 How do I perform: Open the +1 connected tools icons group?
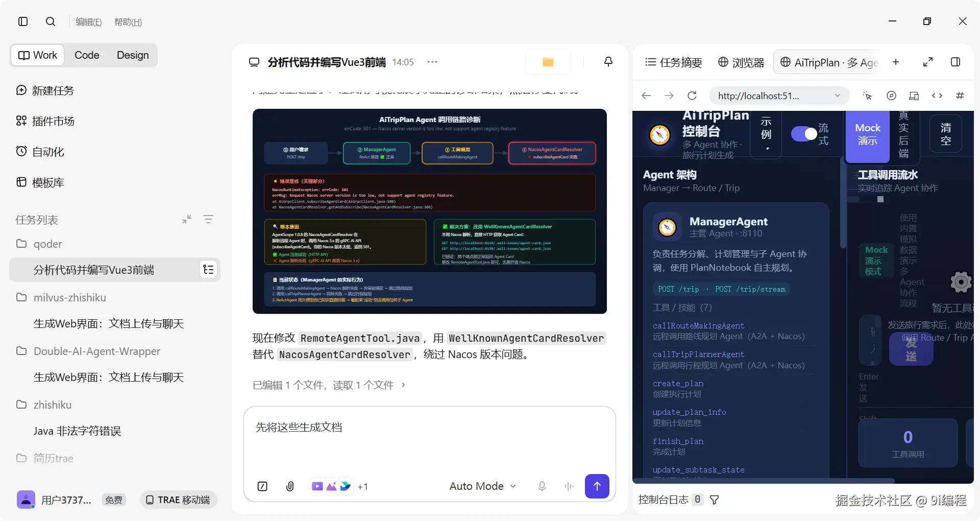click(339, 486)
